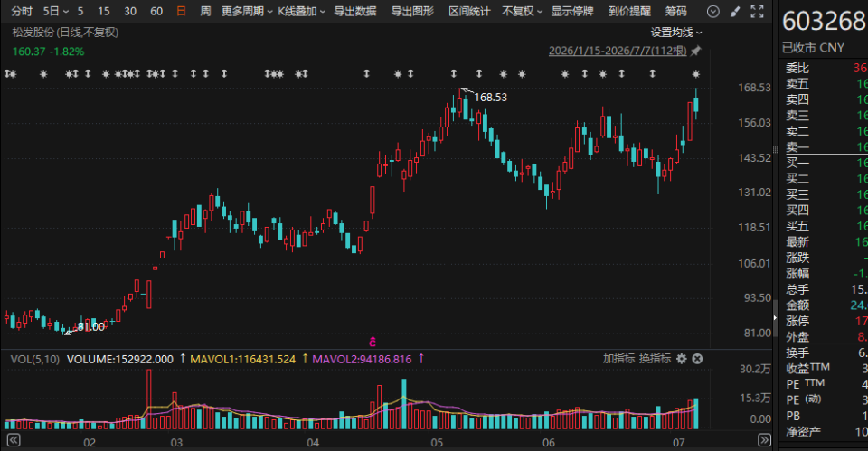The height and width of the screenshot is (451, 868).
Task: Open the 不复权 adjustment dropdown
Action: [x=522, y=11]
